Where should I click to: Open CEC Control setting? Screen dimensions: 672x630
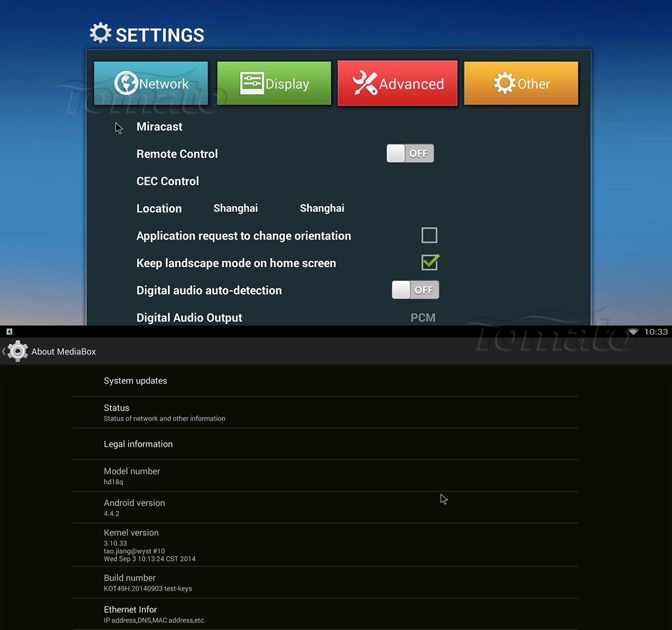pyautogui.click(x=167, y=181)
